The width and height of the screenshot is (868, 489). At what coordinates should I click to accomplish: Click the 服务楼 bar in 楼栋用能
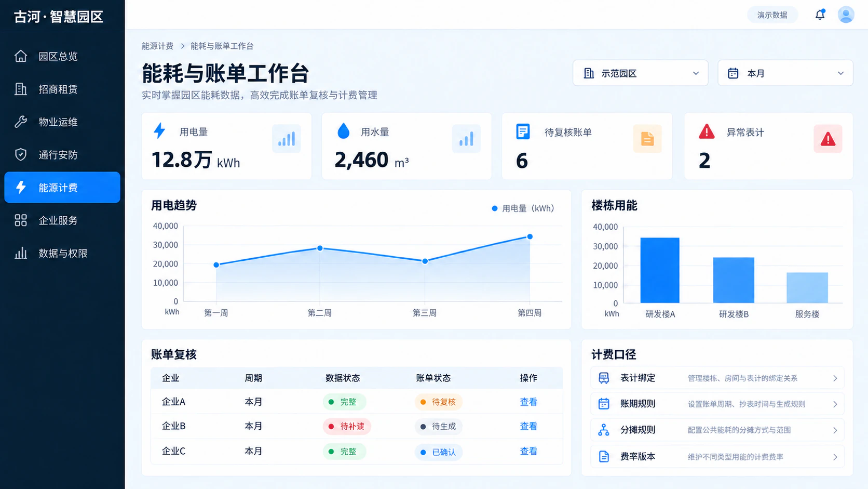coord(807,287)
